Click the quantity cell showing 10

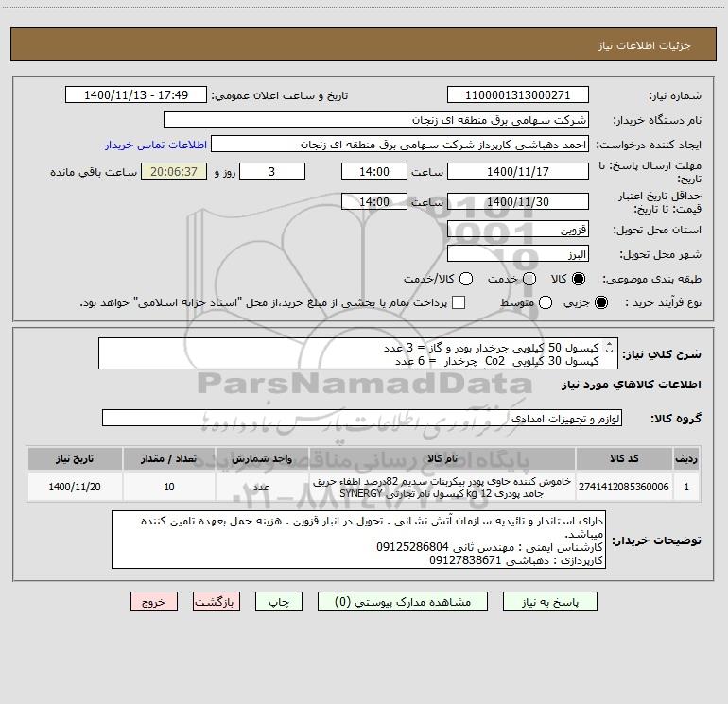[169, 487]
